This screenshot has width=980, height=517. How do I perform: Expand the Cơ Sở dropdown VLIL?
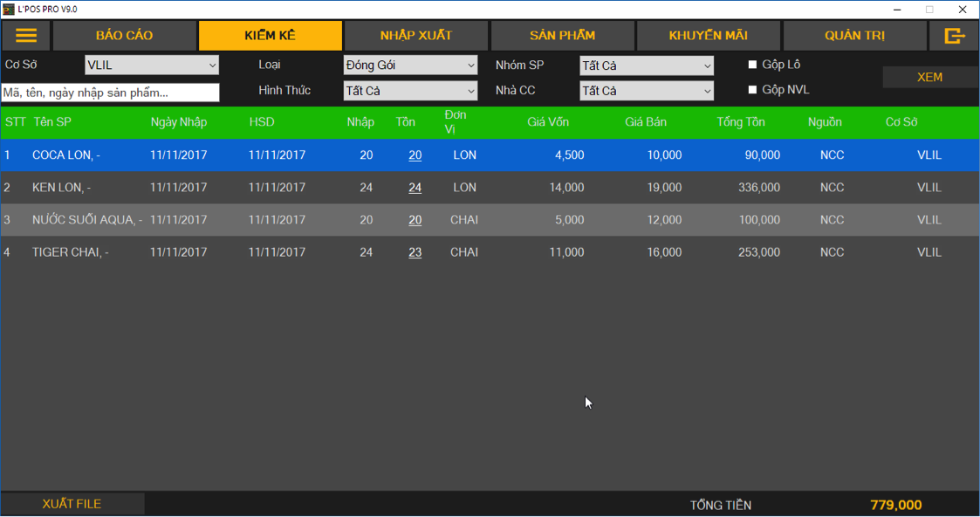pos(152,65)
